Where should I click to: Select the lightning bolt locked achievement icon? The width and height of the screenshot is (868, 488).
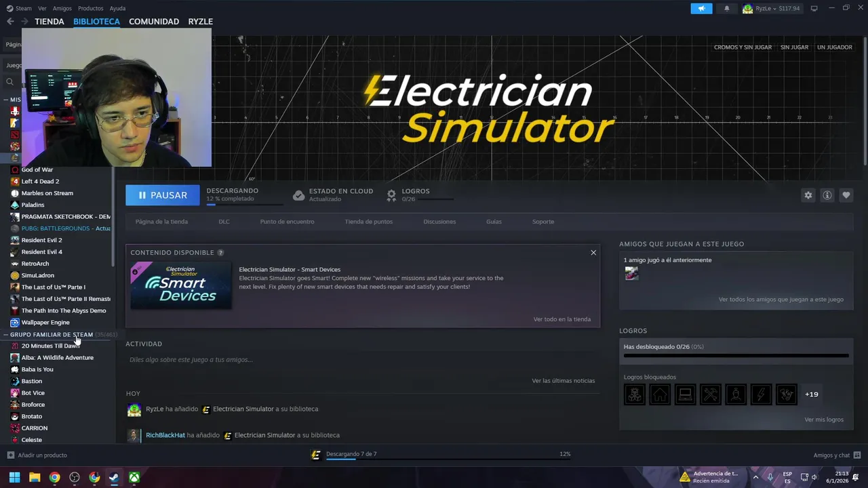[761, 394]
